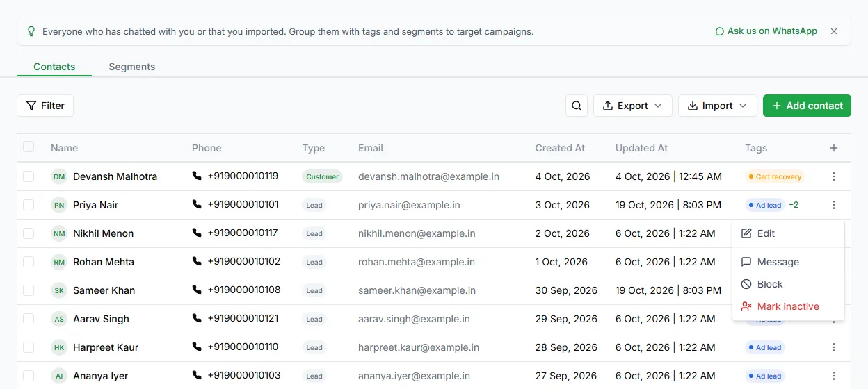The width and height of the screenshot is (868, 389).
Task: Select the checkbox for Devansh Malhotra
Action: [x=29, y=176]
